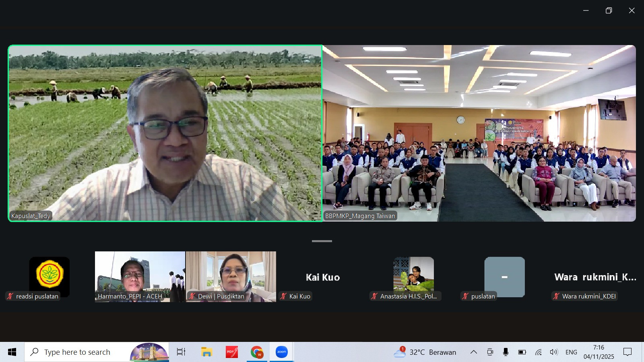Click the clock showing 7:16
The height and width of the screenshot is (362, 644).
coord(599,352)
